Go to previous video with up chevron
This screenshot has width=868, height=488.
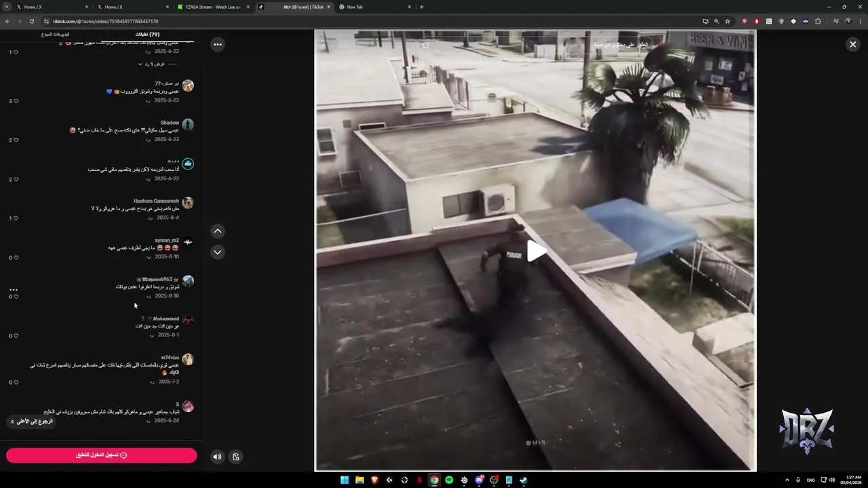point(217,231)
